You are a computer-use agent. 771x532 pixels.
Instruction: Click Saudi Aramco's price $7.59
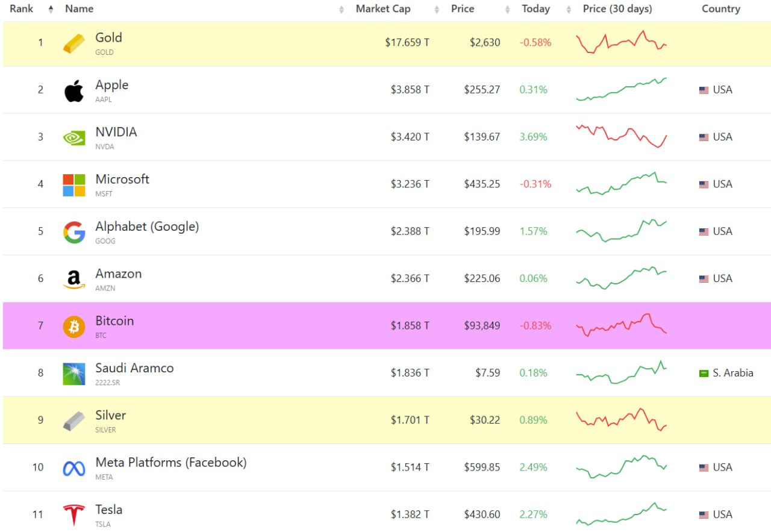coord(488,373)
